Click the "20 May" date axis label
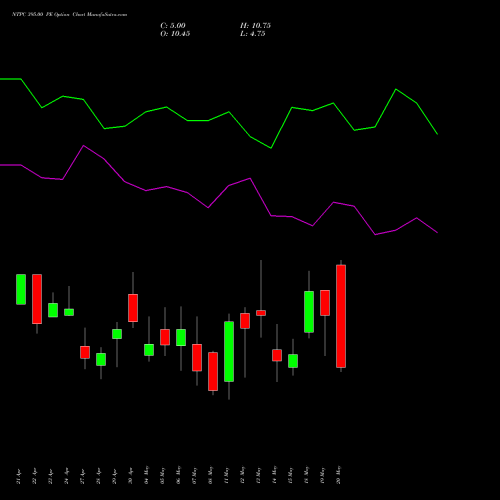Viewport: 500px width, 500px height. [339, 475]
